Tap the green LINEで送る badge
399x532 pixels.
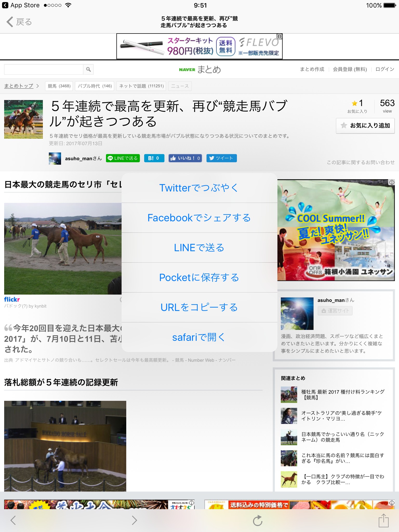(x=123, y=158)
